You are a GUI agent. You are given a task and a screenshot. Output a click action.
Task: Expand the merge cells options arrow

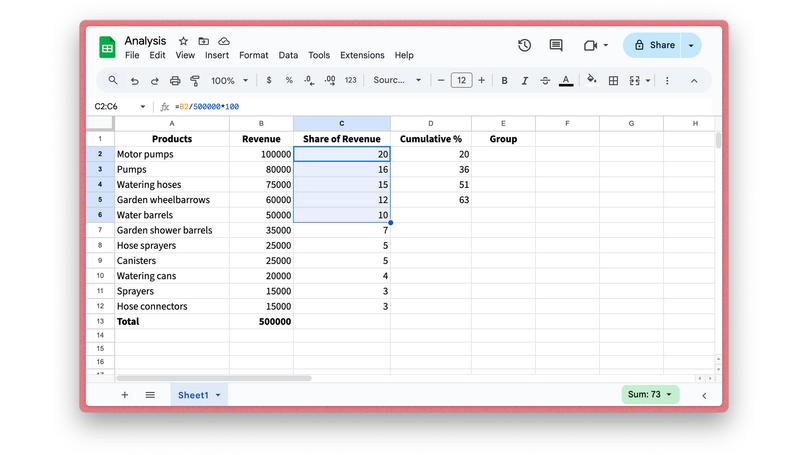coord(648,81)
